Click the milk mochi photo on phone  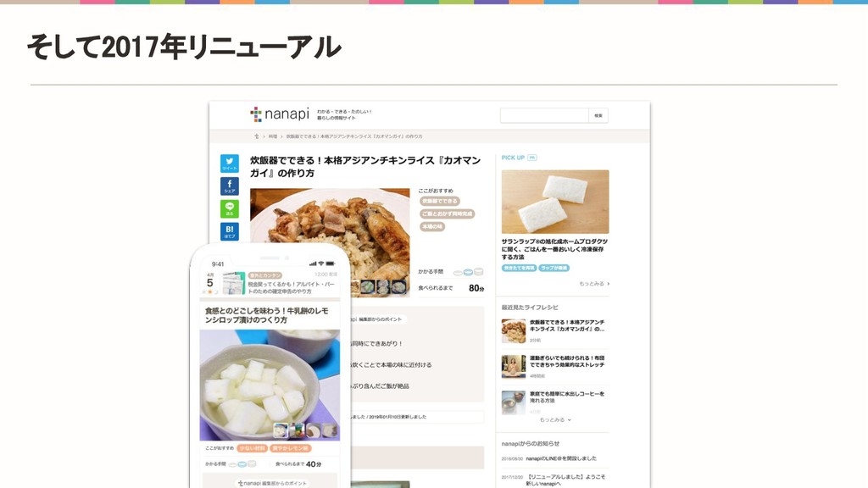point(270,385)
